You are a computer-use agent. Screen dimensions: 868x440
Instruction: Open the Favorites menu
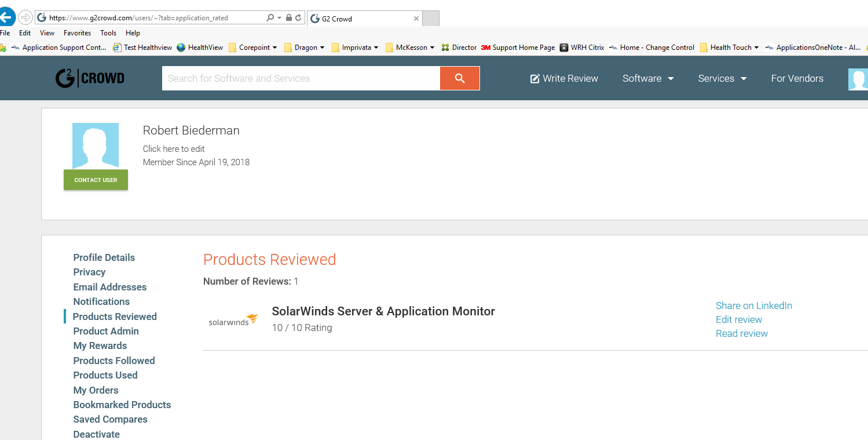[77, 33]
